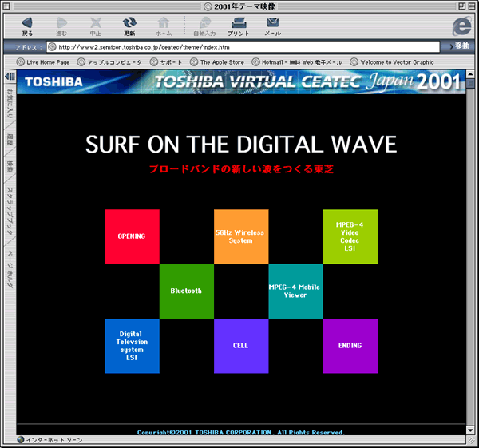Click into the address URL field
479x448 pixels.
239,46
